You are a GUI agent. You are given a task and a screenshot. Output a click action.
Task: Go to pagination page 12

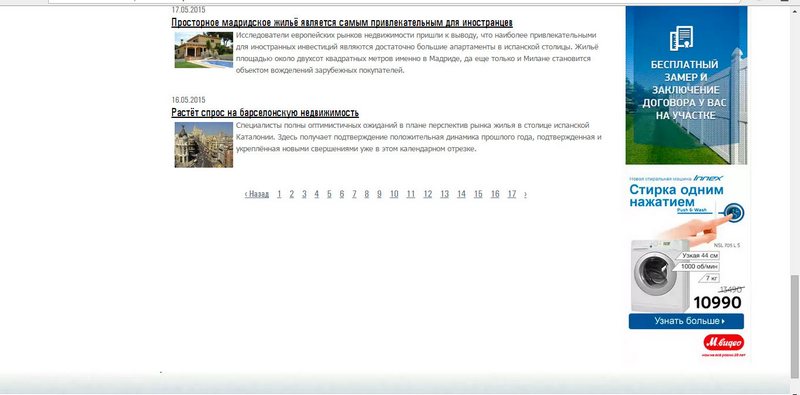(428, 194)
